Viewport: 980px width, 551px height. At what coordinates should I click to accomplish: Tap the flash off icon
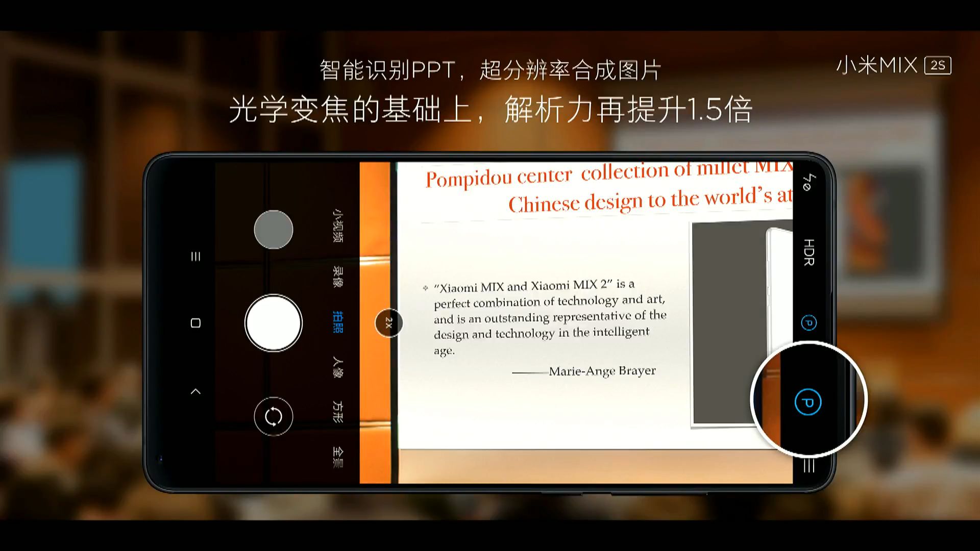coord(809,182)
